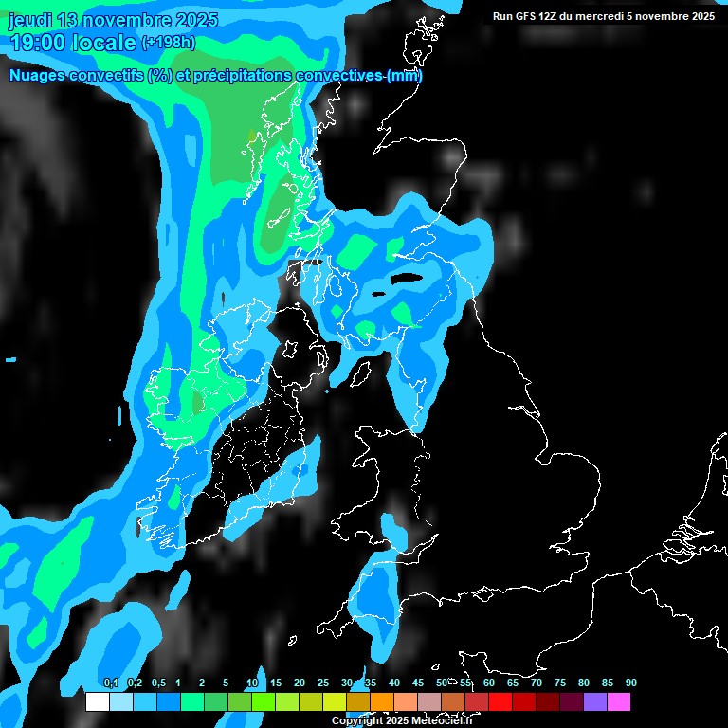The height and width of the screenshot is (728, 728).
Task: Click the date text 'jeudi 13 novembre 2025'
Action: [x=113, y=20]
